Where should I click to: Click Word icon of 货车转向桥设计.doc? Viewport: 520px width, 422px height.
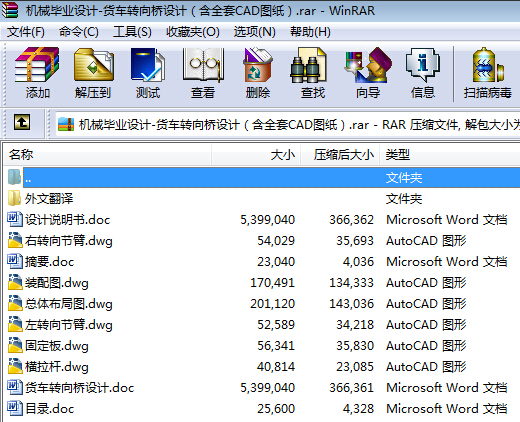(15, 387)
